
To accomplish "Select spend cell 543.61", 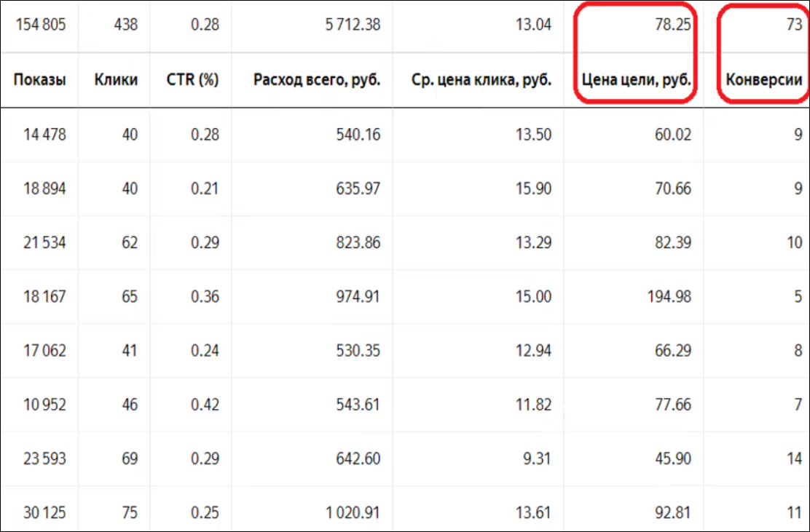I will [358, 405].
